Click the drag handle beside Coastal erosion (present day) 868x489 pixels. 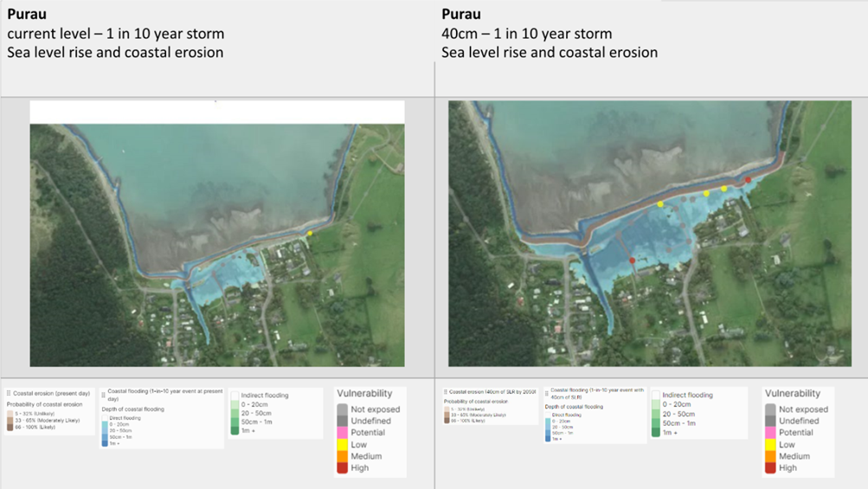pyautogui.click(x=9, y=393)
